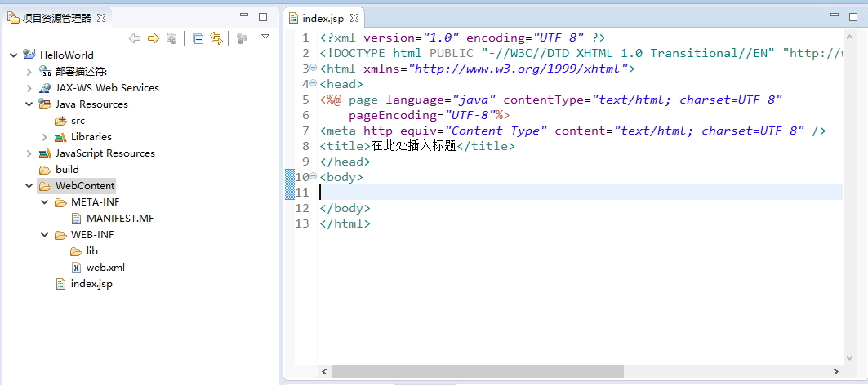The image size is (868, 385).
Task: Select web.xml file in the tree
Action: click(x=105, y=268)
